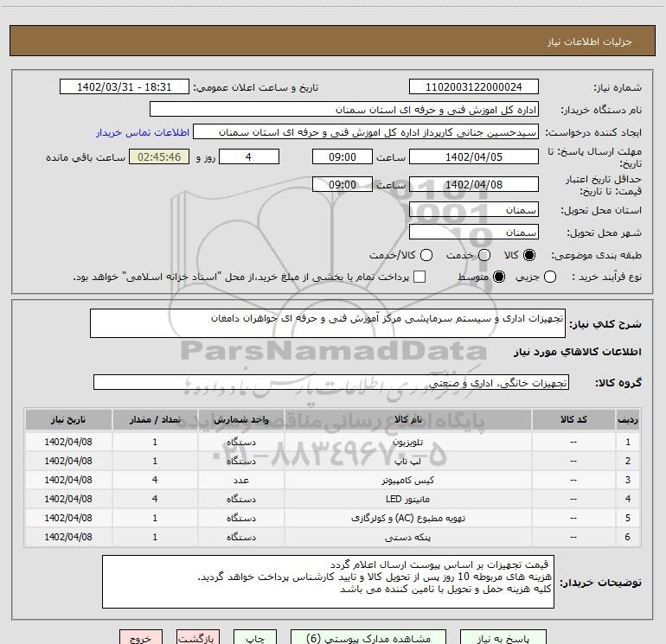Click the buyer organization name field
The width and height of the screenshot is (666, 644).
click(x=344, y=110)
